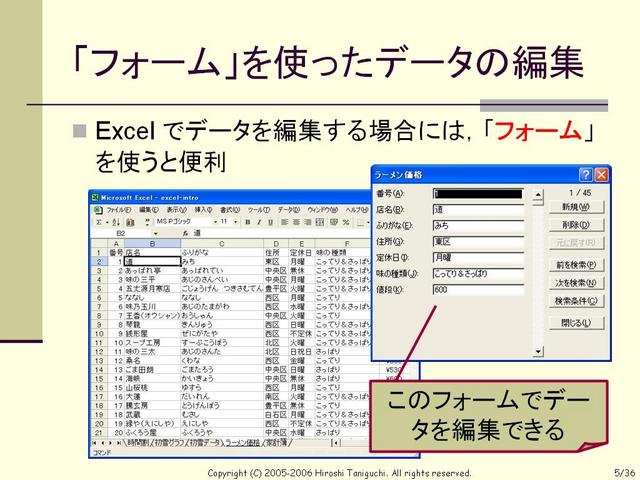This screenshot has width=640, height=480.
Task: Toggle Italic formatting button
Action: (x=259, y=222)
